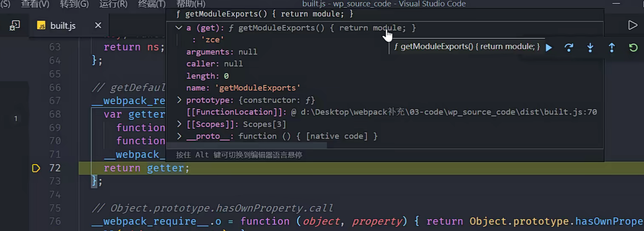The image size is (644, 231).
Task: Expand the __proto__ function entry
Action: click(179, 136)
